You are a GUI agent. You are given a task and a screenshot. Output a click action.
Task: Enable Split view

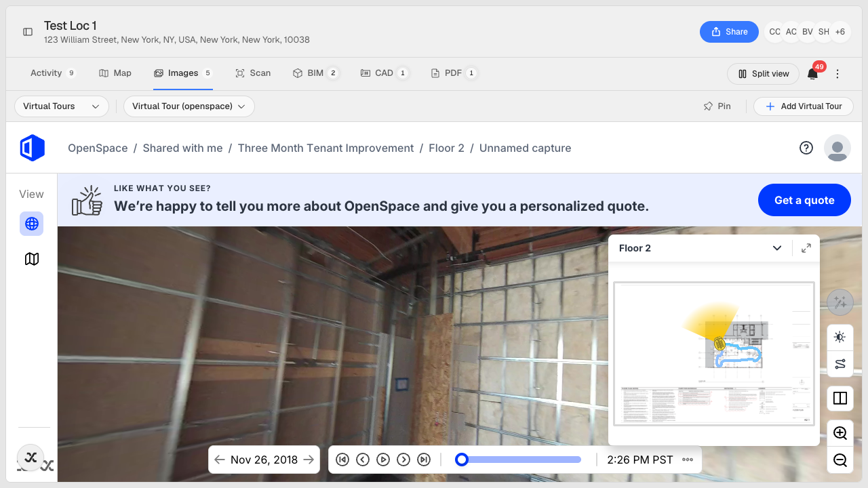(x=764, y=74)
